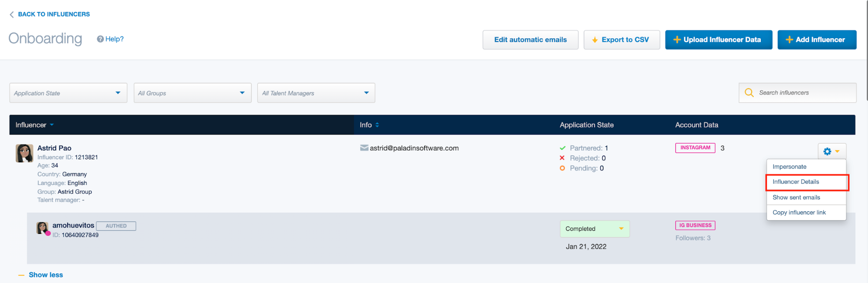
Task: Click the INSTAGRAM account tag
Action: (x=695, y=148)
